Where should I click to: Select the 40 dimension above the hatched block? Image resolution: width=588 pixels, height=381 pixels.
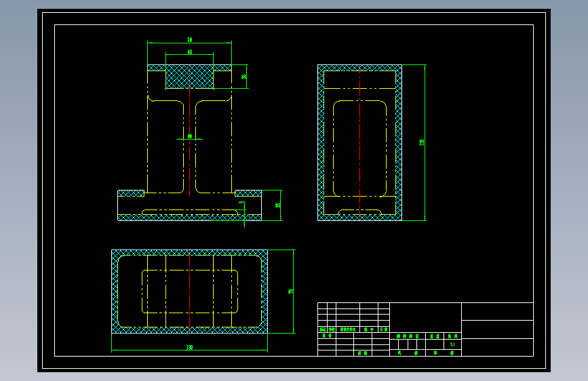190,52
